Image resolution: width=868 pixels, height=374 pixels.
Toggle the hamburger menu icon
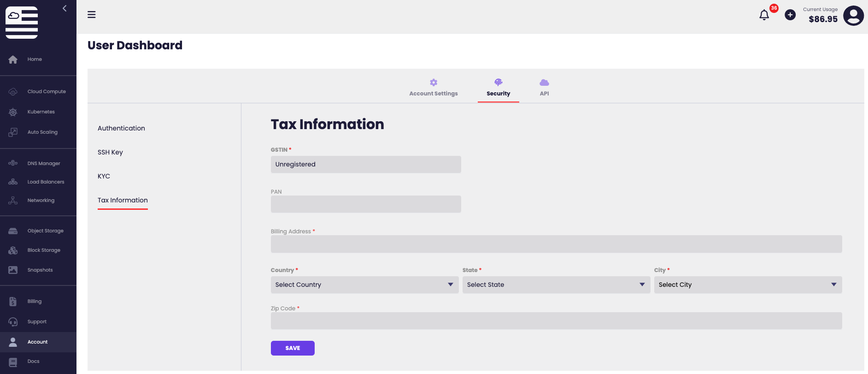[92, 15]
